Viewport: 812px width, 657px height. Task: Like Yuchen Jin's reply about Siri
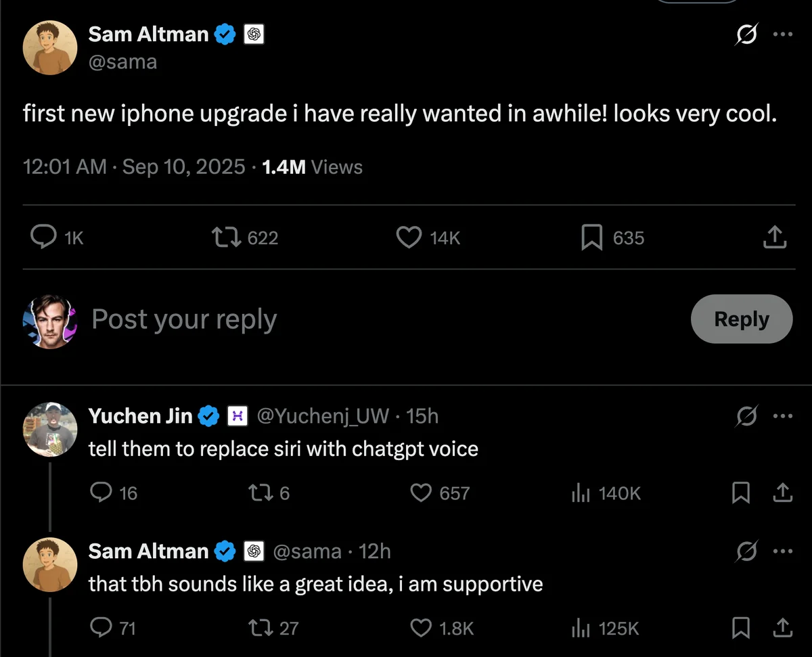422,493
